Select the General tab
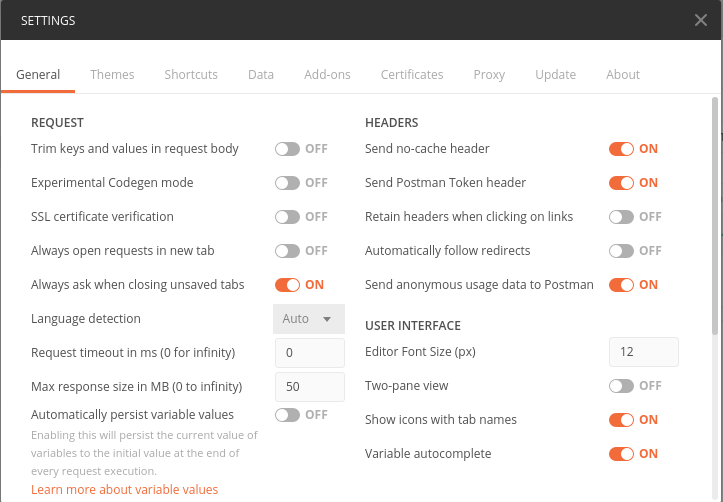The height and width of the screenshot is (502, 723). [x=38, y=74]
